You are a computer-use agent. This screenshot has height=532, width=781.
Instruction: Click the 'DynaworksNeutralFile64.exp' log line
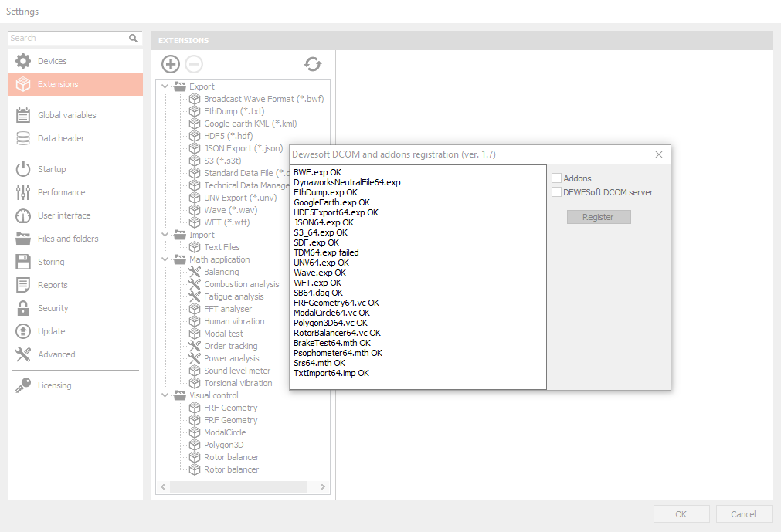point(347,182)
